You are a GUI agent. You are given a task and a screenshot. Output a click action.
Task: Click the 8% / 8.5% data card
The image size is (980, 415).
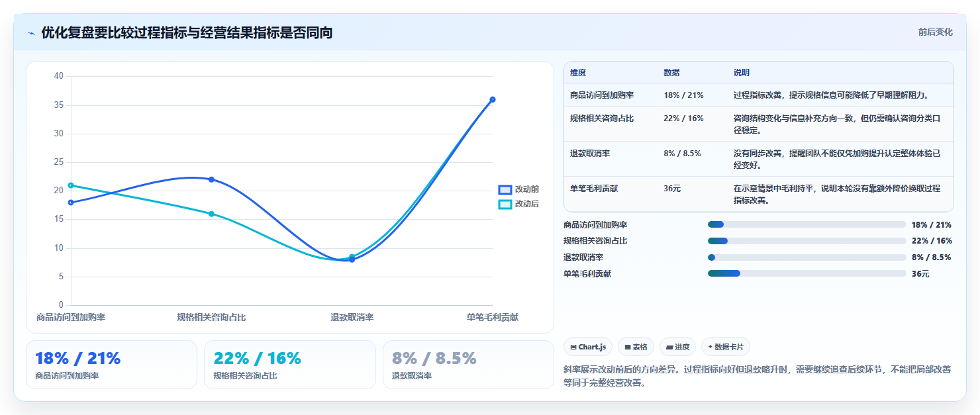468,365
